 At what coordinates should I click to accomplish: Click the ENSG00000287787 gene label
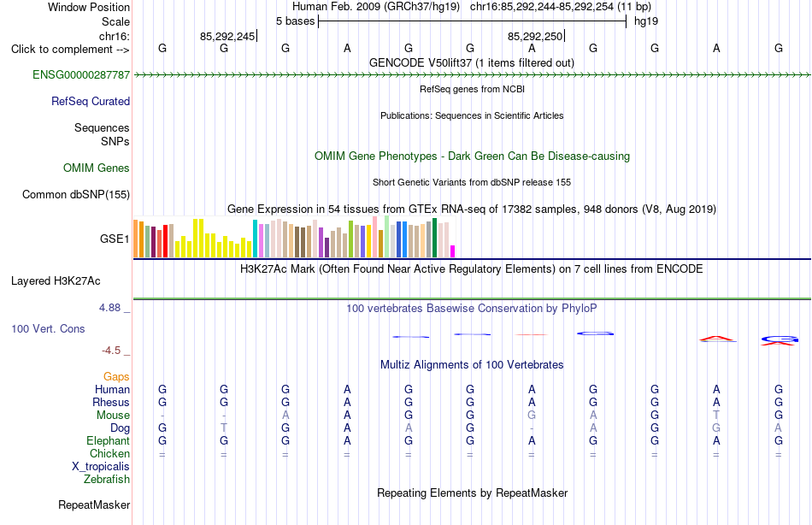click(81, 74)
